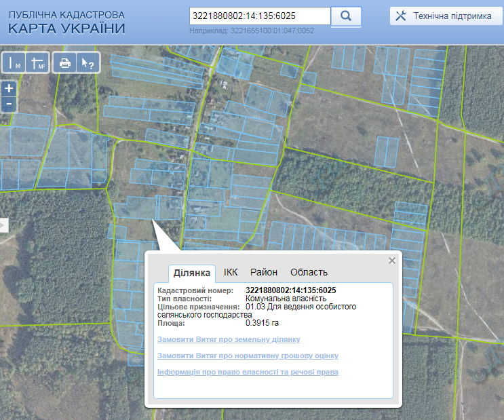The width and height of the screenshot is (504, 420).
Task: Select the area measurement tool
Action: (x=39, y=63)
